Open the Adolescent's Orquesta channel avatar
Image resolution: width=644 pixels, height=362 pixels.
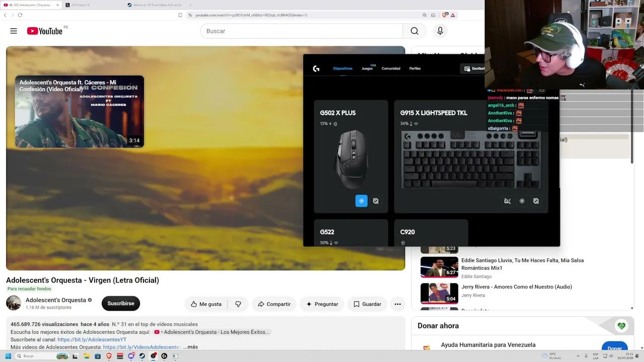[x=14, y=303]
